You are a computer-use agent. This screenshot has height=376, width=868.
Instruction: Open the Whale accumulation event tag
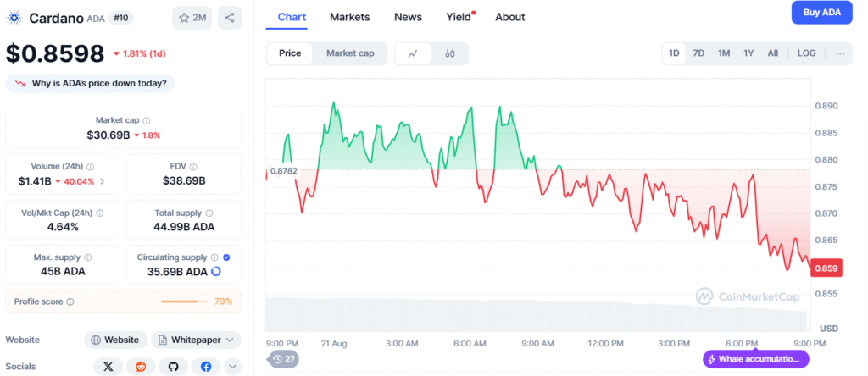[x=755, y=359]
